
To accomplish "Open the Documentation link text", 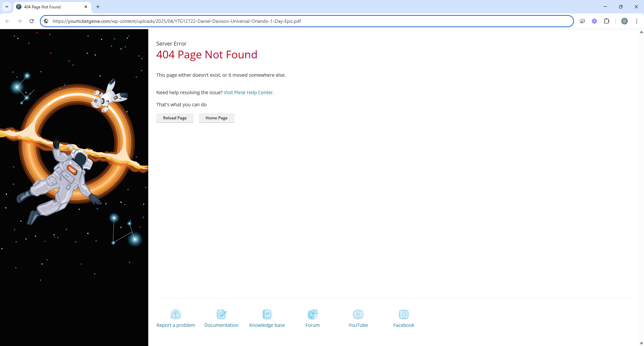I will 221,325.
